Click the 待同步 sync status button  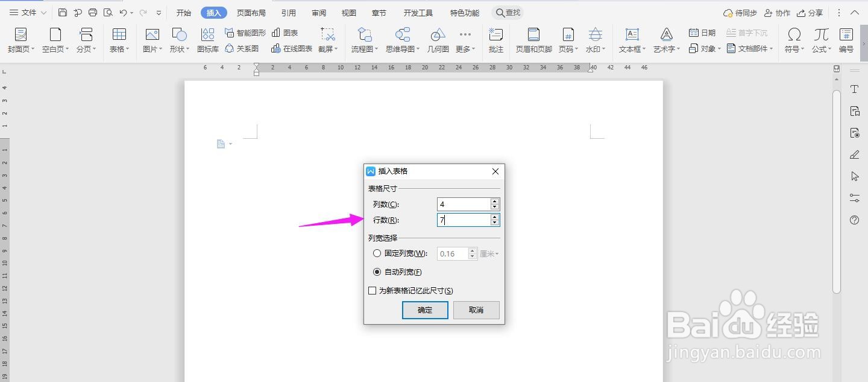click(x=740, y=13)
